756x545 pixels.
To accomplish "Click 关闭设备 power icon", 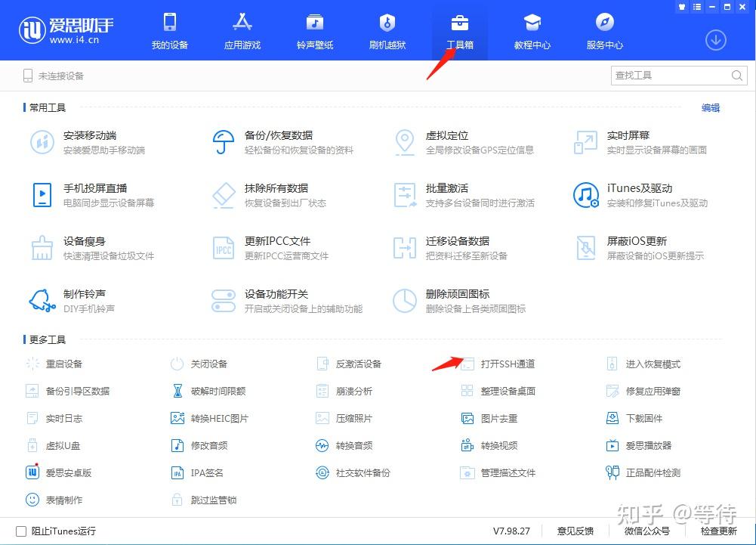I will pos(177,364).
